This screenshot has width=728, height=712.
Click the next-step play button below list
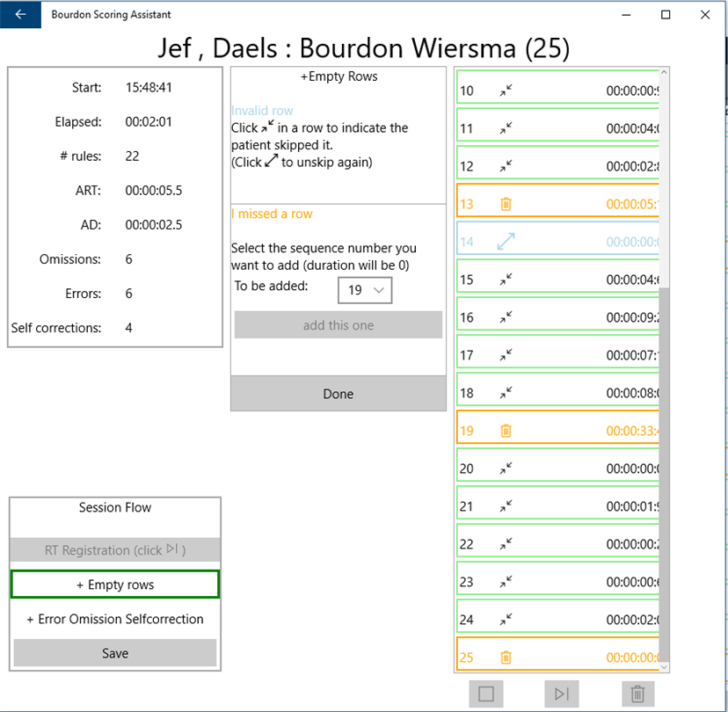[562, 694]
